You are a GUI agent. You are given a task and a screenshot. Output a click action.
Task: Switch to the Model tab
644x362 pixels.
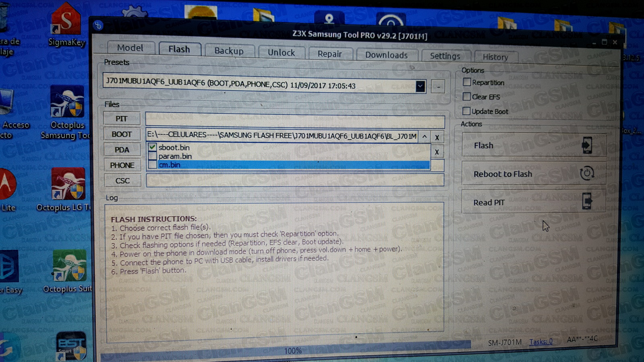(x=130, y=48)
